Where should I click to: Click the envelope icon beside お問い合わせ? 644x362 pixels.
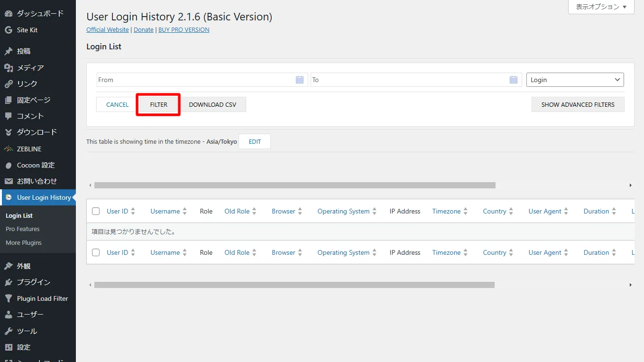[x=8, y=181]
